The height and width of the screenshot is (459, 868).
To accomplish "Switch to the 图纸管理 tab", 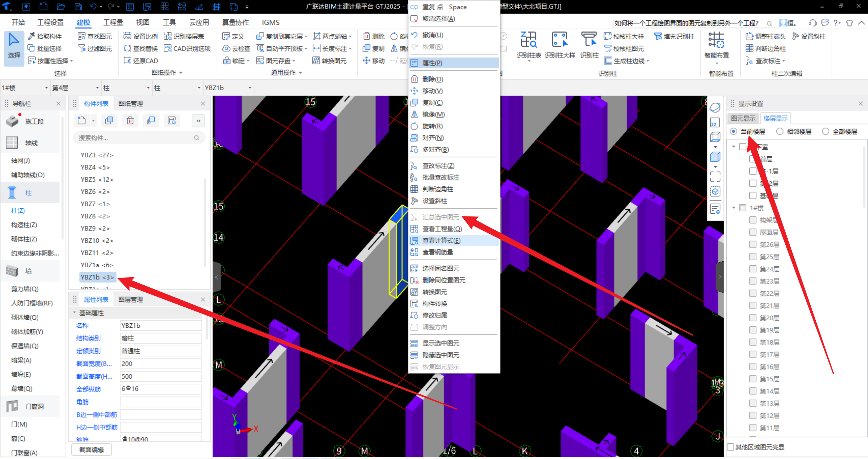I will pos(131,103).
